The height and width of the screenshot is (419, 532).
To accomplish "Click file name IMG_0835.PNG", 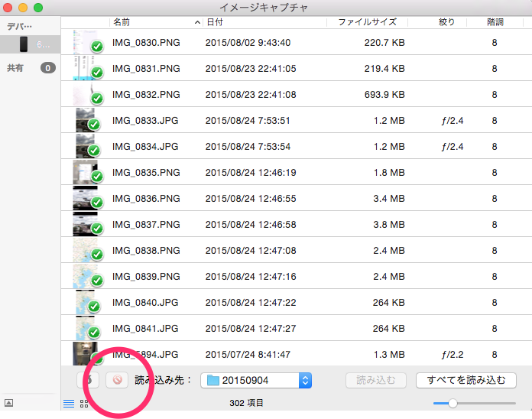I will (146, 172).
